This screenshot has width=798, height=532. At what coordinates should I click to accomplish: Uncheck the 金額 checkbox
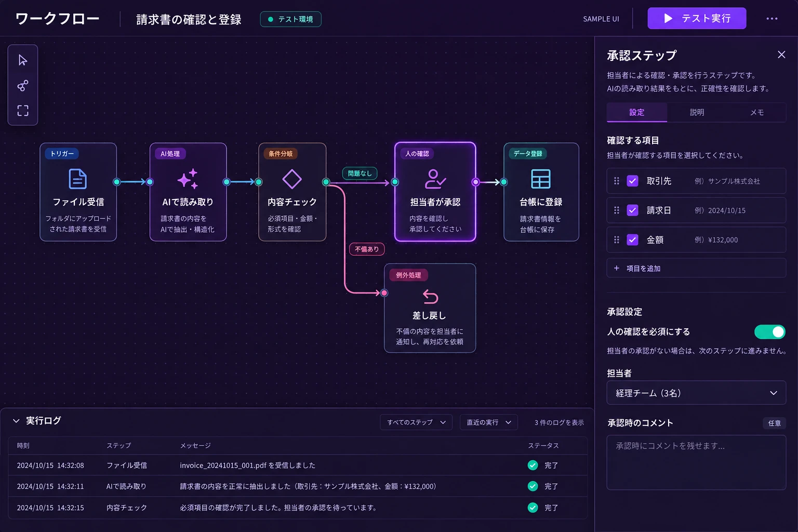[632, 240]
